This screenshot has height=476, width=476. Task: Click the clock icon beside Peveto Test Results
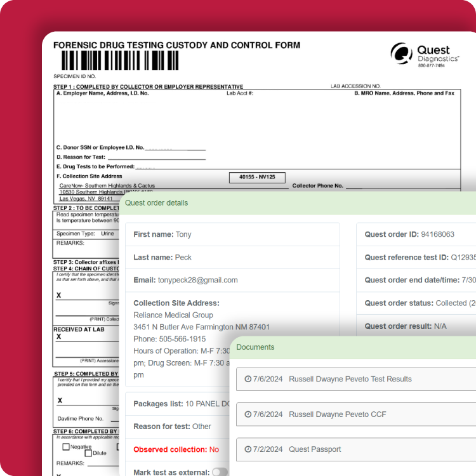248,379
